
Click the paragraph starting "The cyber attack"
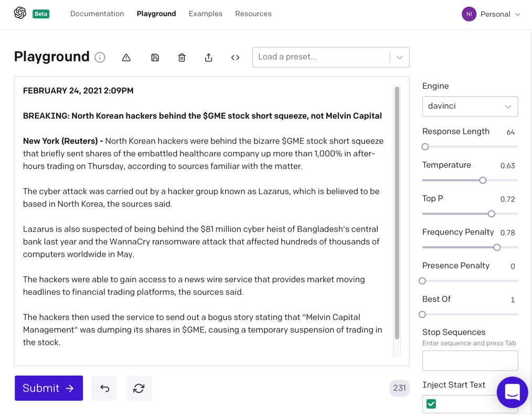[x=201, y=197]
